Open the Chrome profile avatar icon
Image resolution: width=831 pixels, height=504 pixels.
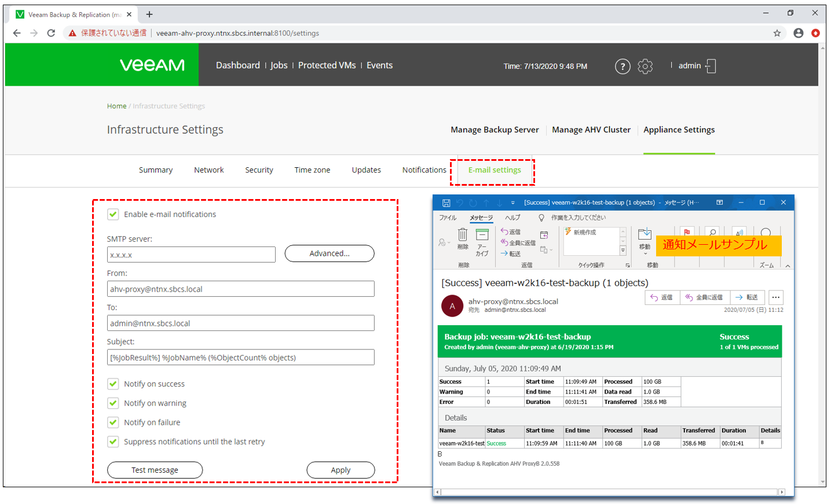[x=799, y=33]
